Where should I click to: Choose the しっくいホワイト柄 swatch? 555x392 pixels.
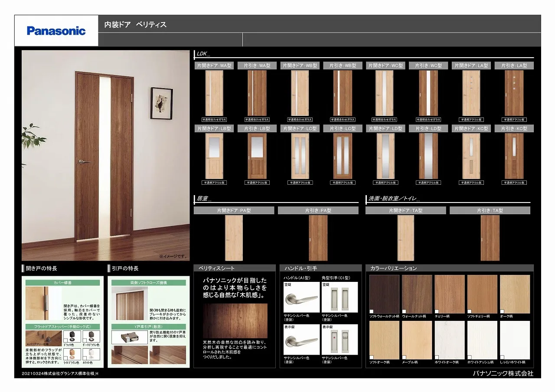(x=515, y=340)
